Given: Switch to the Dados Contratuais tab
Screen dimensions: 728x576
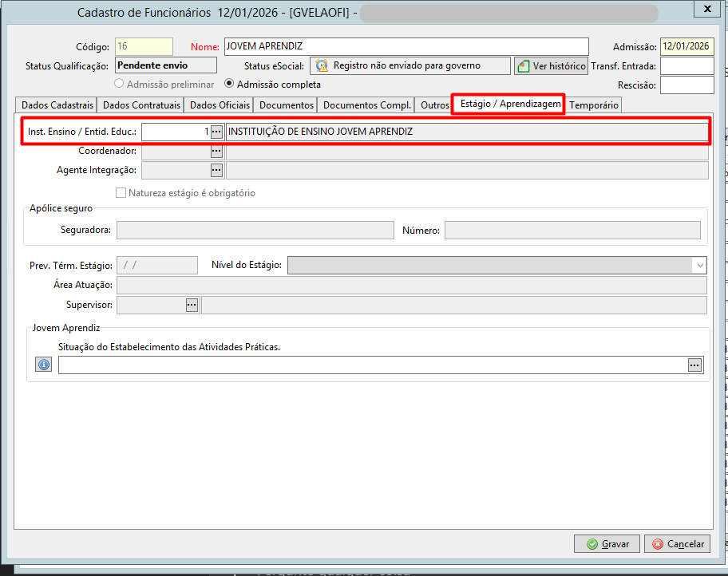Looking at the screenshot, I should click(x=141, y=105).
